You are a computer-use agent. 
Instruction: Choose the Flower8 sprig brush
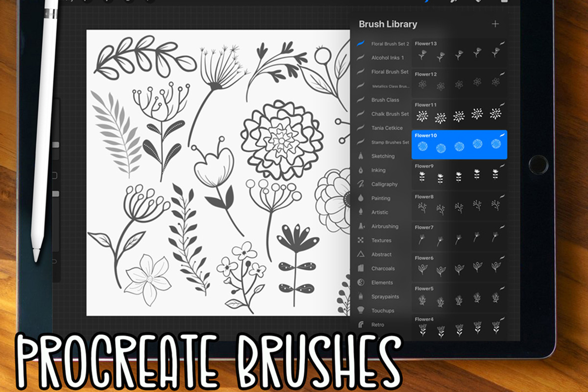pos(459,206)
